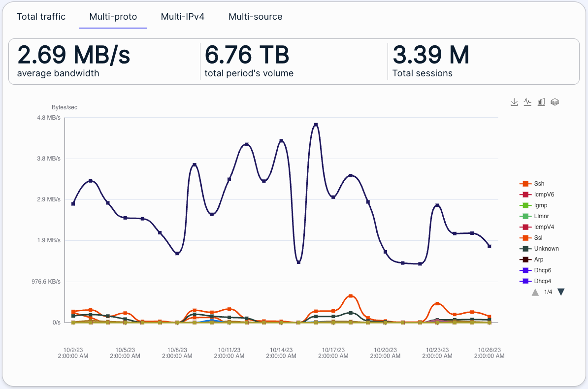Toggle Llmnr legend entry

click(x=541, y=216)
